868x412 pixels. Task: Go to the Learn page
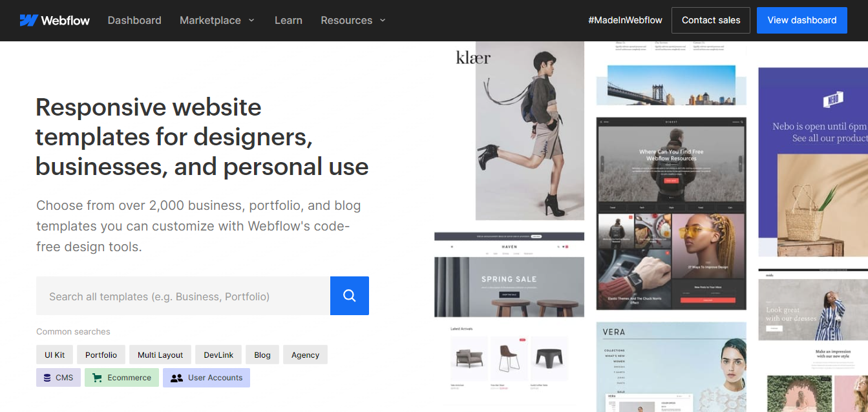pyautogui.click(x=288, y=20)
